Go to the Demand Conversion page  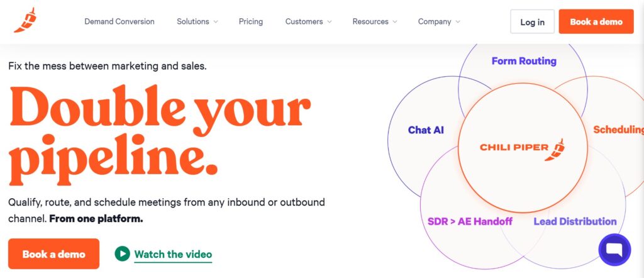pyautogui.click(x=119, y=21)
